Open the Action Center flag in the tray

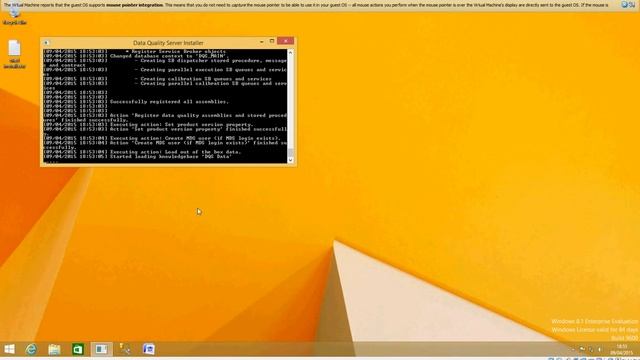[582, 349]
